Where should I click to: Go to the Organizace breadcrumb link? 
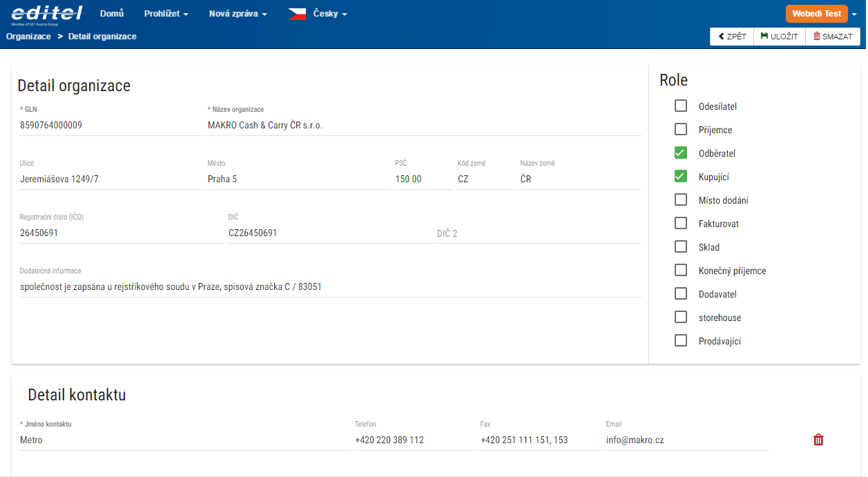[x=28, y=37]
